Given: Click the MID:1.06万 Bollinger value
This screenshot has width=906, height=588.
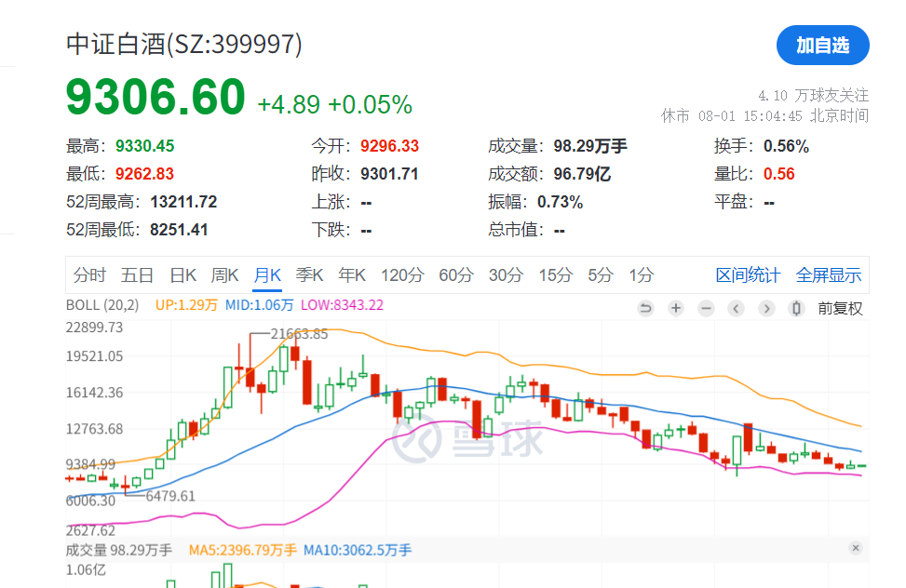Looking at the screenshot, I should pos(260,305).
